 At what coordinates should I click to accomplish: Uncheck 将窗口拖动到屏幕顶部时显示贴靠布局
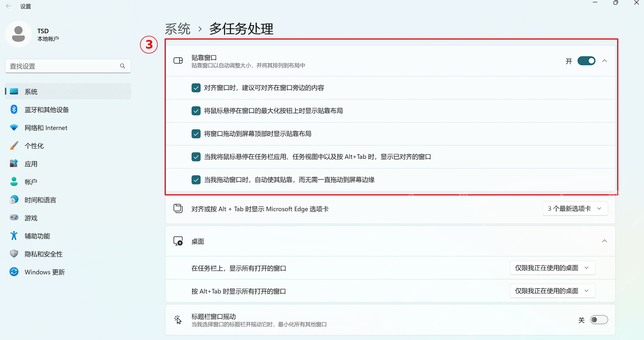pos(196,134)
